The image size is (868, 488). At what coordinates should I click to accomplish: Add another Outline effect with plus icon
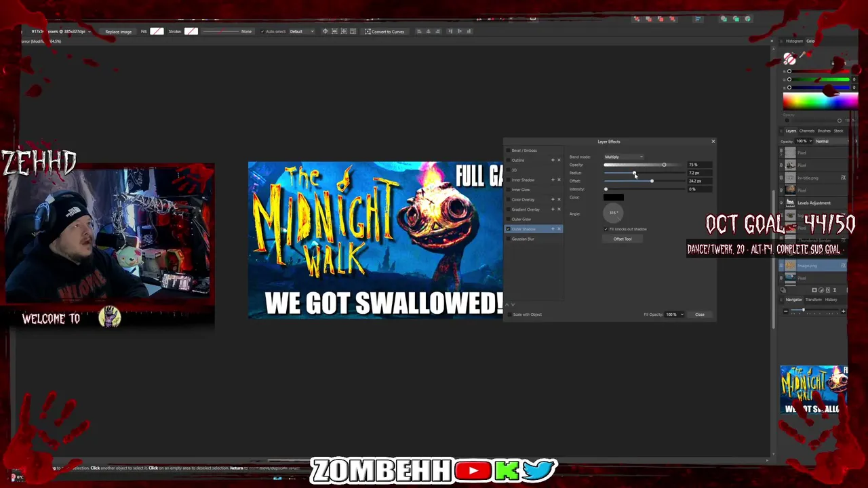553,160
